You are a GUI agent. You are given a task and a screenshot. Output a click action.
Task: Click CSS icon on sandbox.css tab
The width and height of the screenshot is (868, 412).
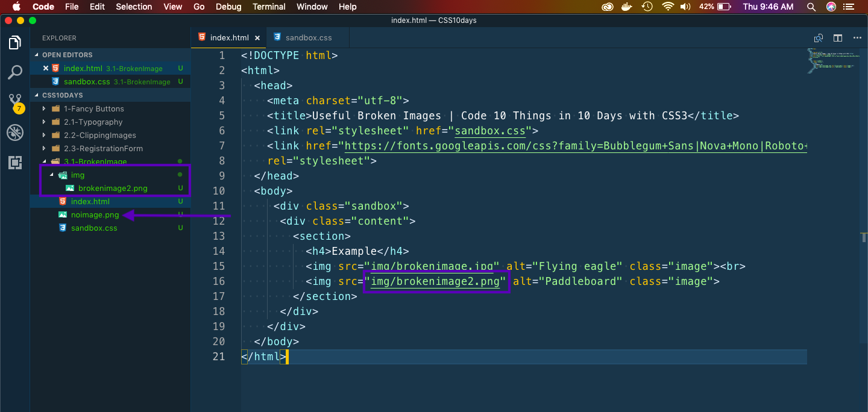(x=277, y=37)
